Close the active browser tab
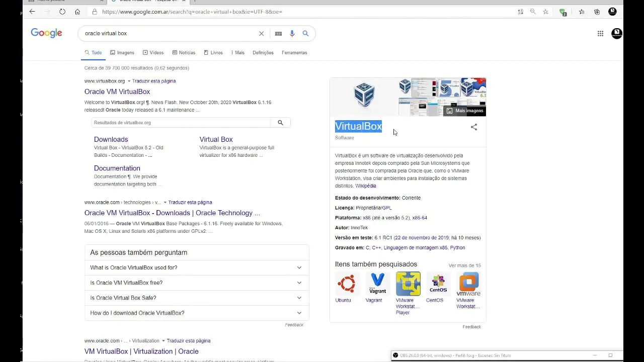This screenshot has width=644, height=362. point(185,0)
